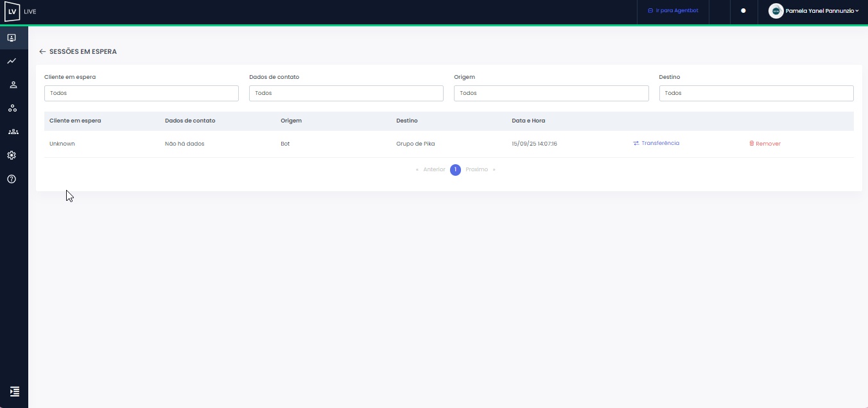Click Origem column header
The height and width of the screenshot is (408, 868).
[291, 121]
